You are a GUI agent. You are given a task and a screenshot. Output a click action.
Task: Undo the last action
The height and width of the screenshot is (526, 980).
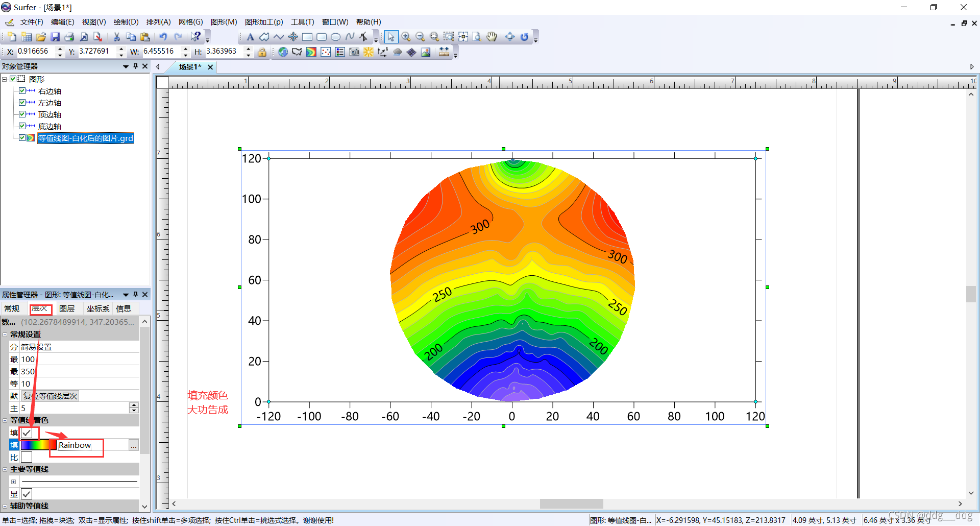pyautogui.click(x=163, y=37)
